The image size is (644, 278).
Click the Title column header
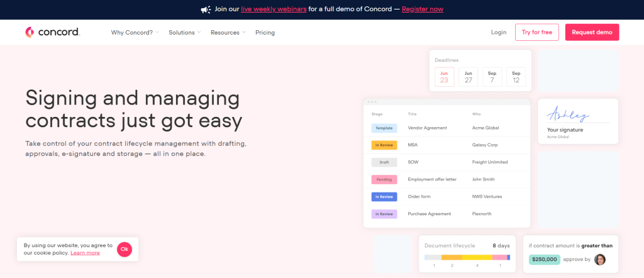click(412, 114)
